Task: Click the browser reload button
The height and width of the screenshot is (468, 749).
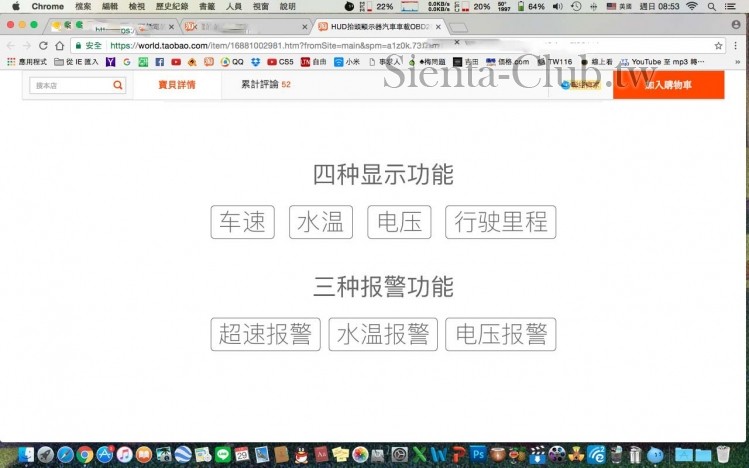Action: click(x=43, y=45)
